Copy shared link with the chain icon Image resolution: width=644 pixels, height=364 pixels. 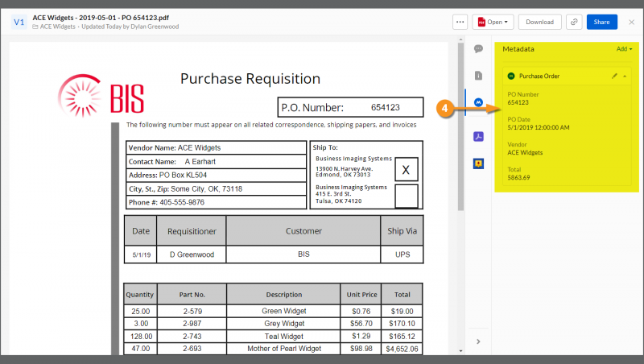click(x=574, y=23)
